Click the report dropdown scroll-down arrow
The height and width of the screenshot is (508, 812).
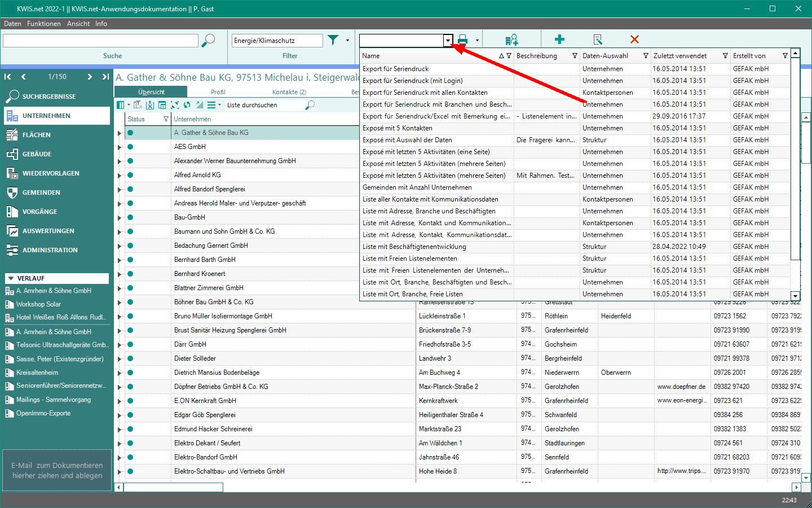coord(795,296)
